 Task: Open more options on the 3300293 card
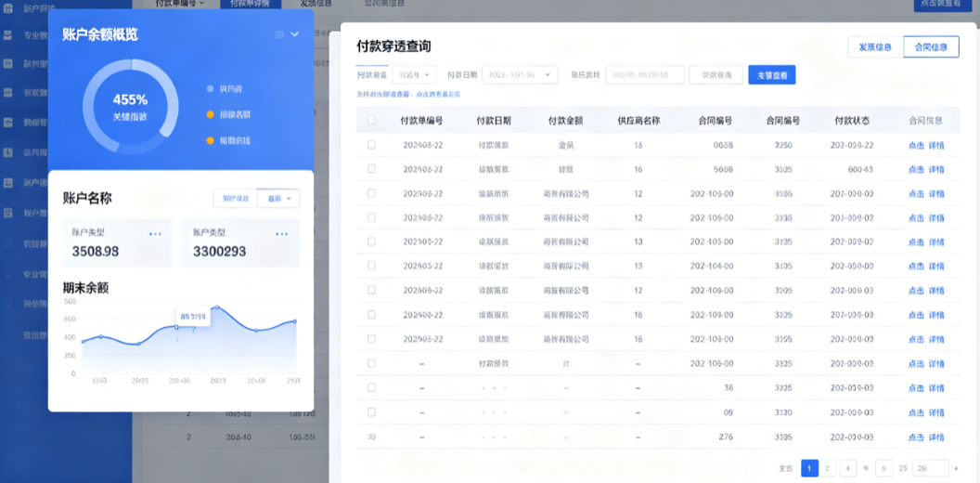[x=282, y=234]
